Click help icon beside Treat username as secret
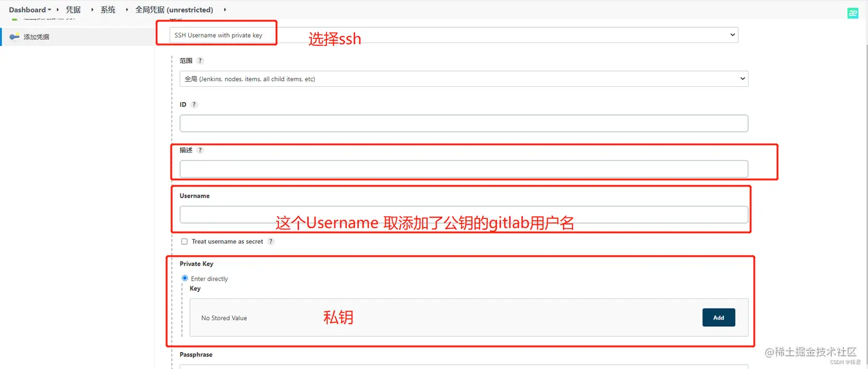 click(271, 241)
